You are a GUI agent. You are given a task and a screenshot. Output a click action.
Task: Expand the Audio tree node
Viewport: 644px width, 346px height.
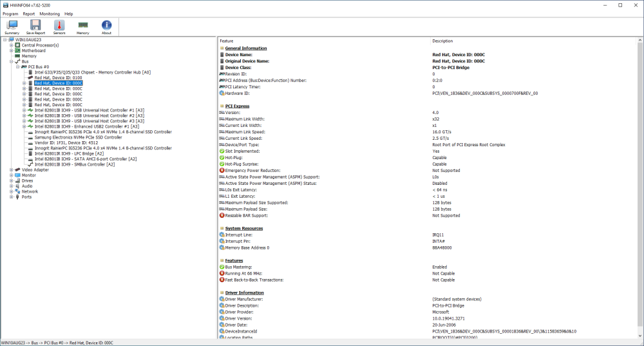pos(12,186)
